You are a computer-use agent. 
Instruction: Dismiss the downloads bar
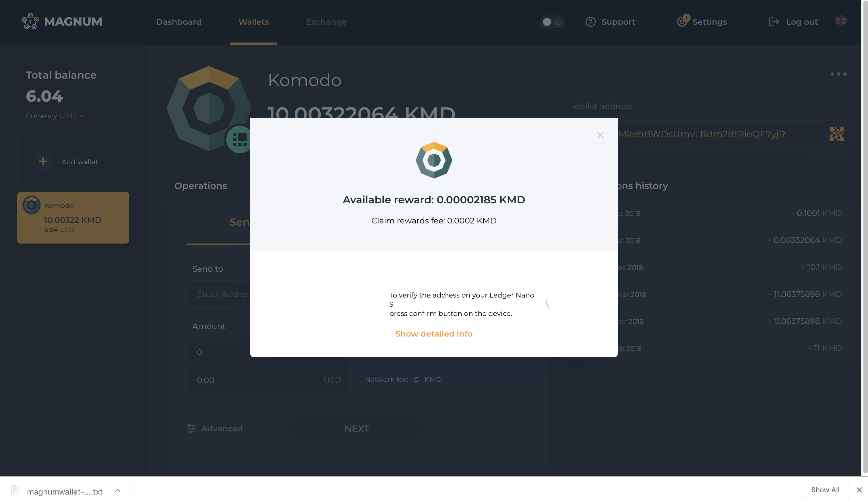click(x=859, y=490)
